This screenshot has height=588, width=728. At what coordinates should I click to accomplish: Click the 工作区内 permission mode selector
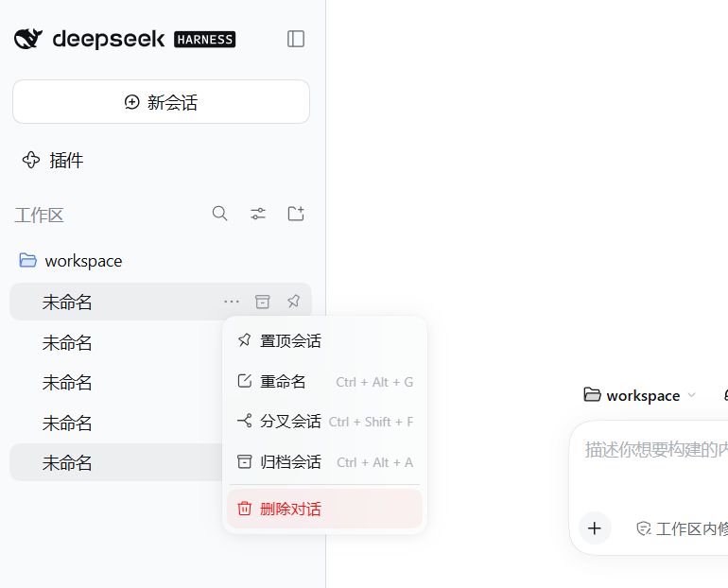tap(682, 528)
